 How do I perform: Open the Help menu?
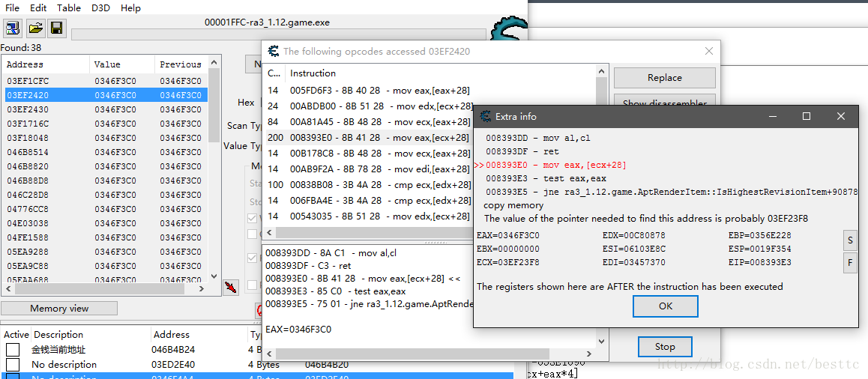coord(130,7)
